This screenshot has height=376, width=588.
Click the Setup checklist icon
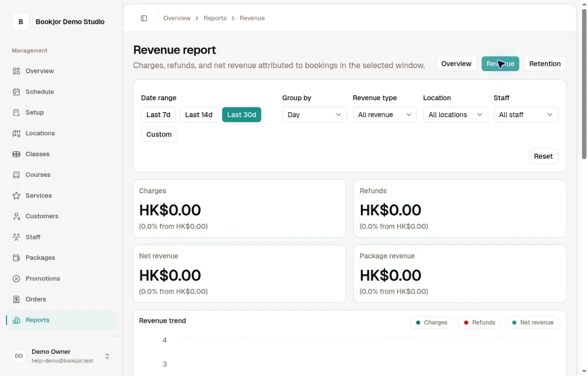click(x=16, y=113)
